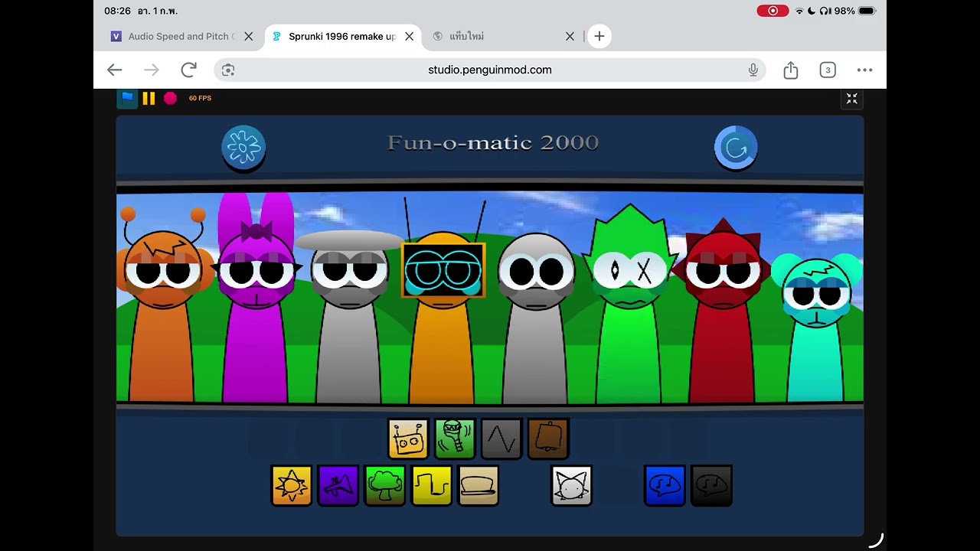Select the blue music speech bubble icon
The height and width of the screenshot is (551, 980).
pyautogui.click(x=665, y=485)
